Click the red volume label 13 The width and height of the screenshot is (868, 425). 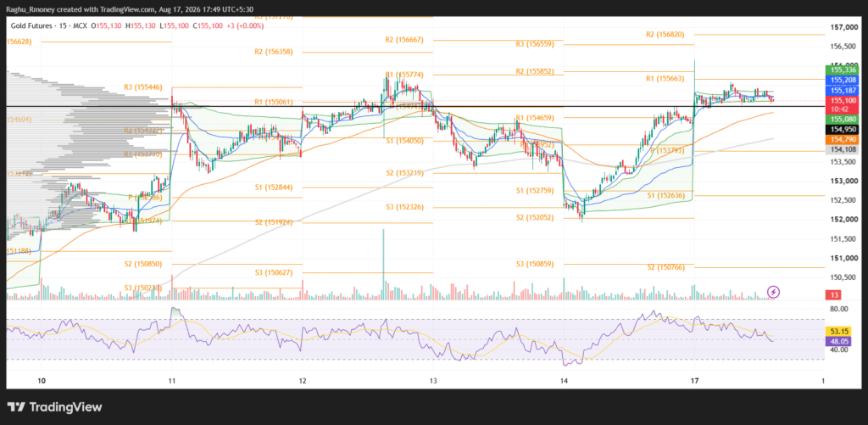834,294
